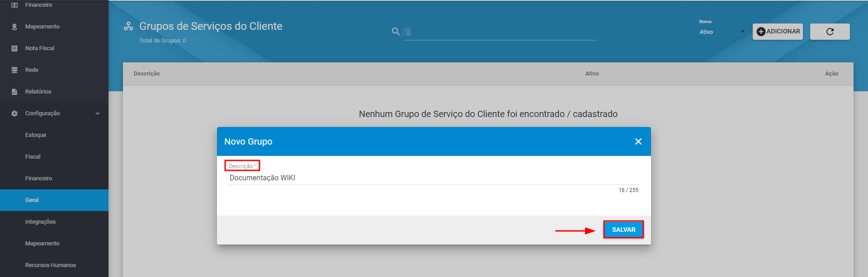Select Mapeamento under Configuração

pos(54,244)
